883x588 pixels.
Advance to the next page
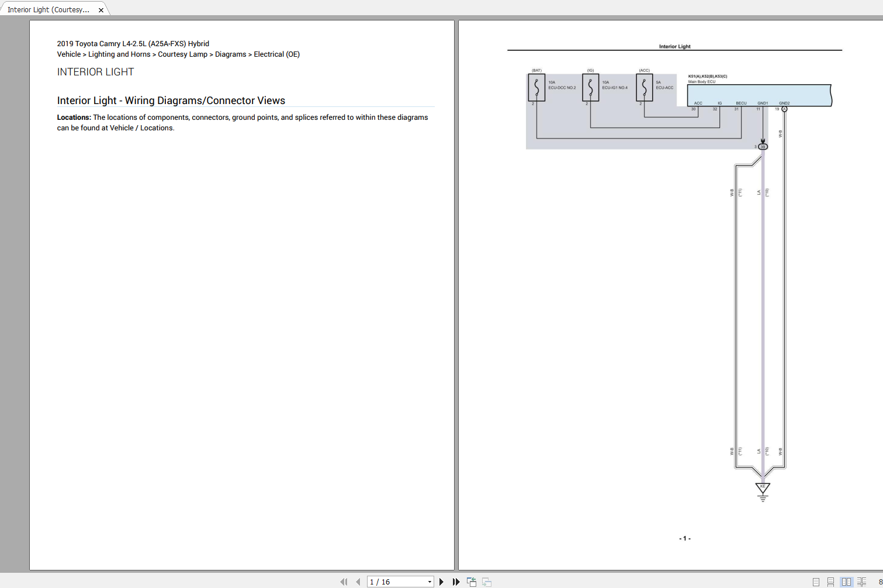441,582
